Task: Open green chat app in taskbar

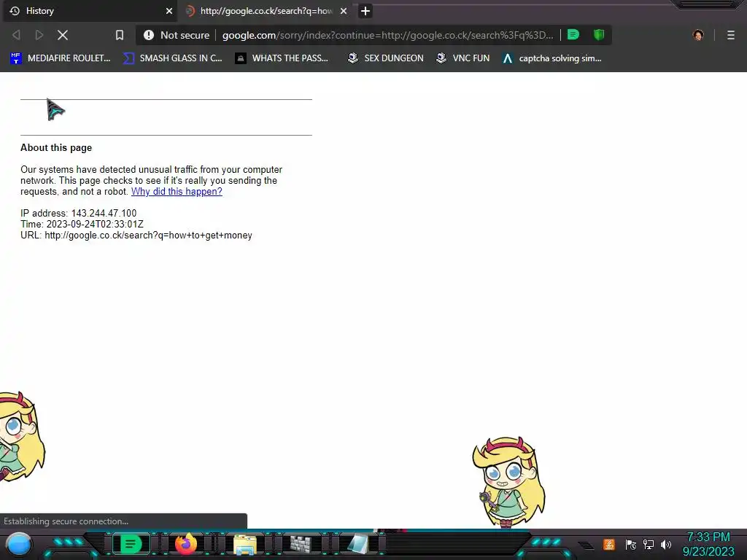Action: click(x=131, y=544)
